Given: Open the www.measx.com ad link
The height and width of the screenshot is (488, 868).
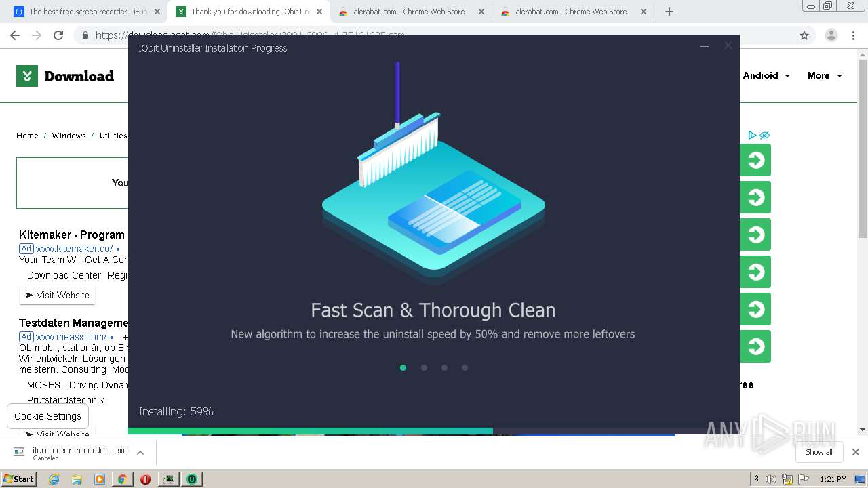Looking at the screenshot, I should click(71, 337).
